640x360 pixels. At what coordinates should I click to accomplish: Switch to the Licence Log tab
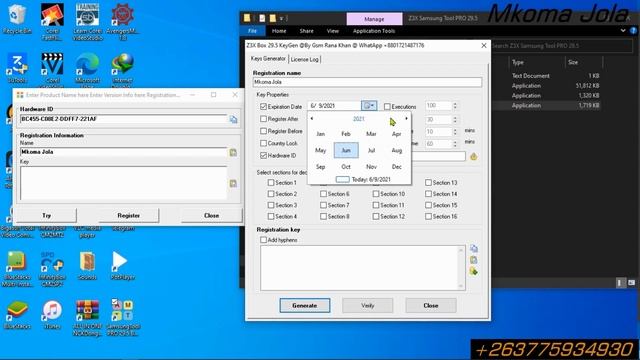304,60
